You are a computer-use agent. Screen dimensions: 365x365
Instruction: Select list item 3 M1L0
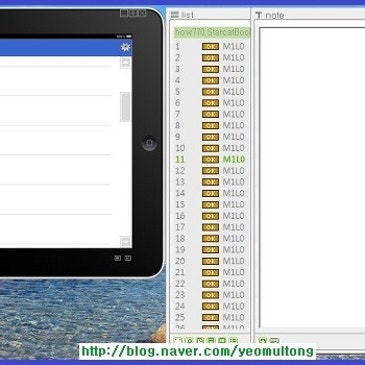coord(210,69)
